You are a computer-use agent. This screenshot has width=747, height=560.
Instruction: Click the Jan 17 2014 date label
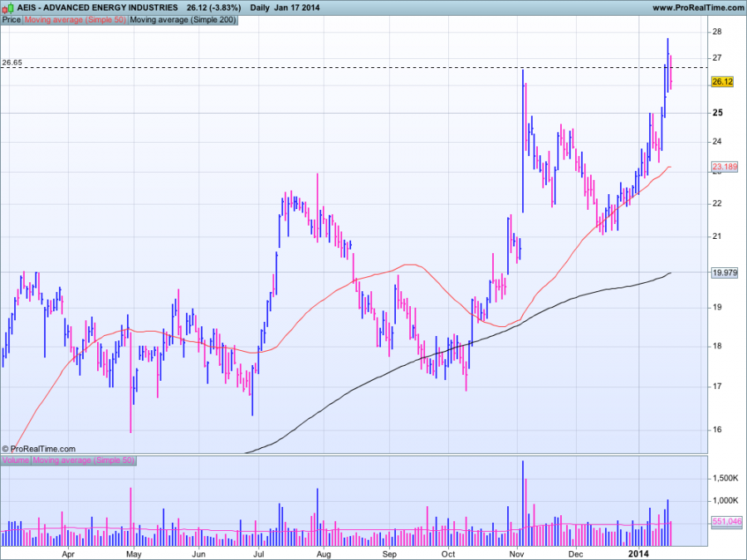(x=297, y=7)
